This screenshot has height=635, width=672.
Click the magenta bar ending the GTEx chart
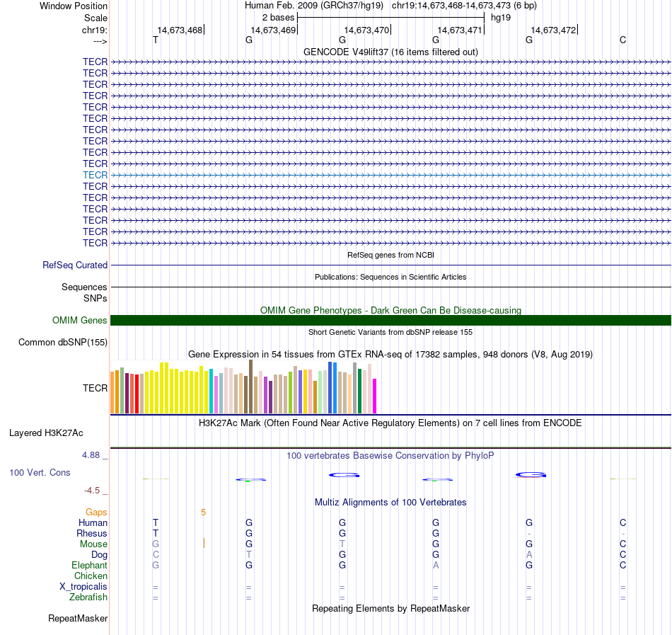(x=375, y=396)
